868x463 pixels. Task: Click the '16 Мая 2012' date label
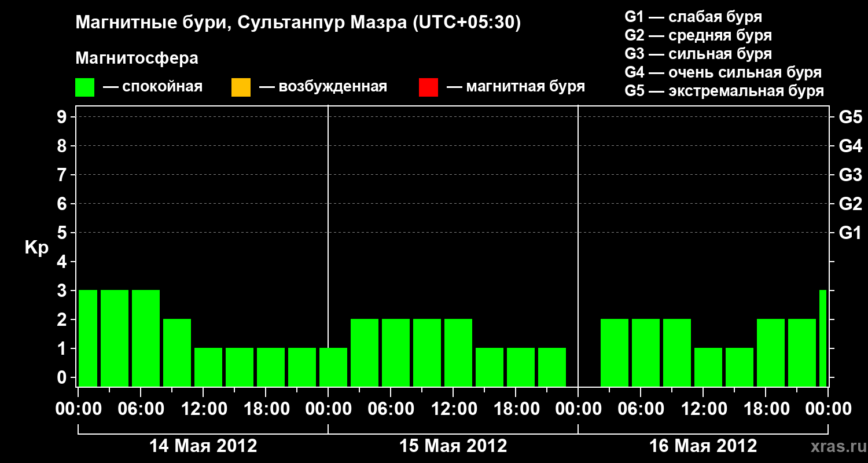pyautogui.click(x=703, y=446)
